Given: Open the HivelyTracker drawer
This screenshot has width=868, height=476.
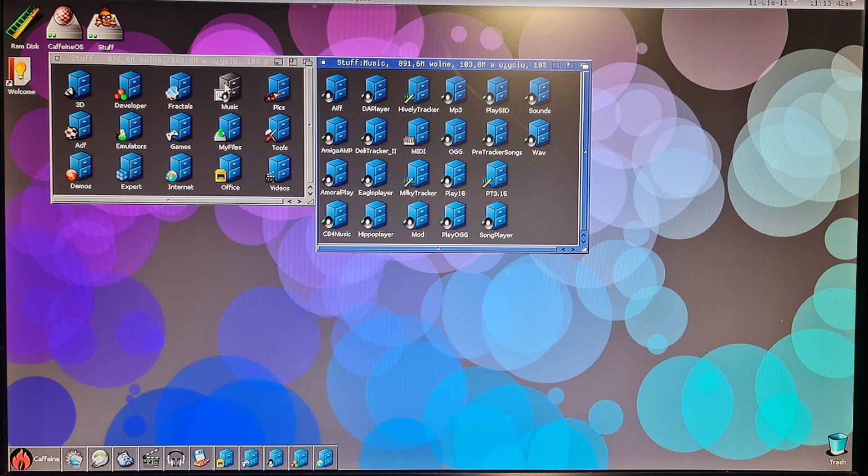Looking at the screenshot, I should (418, 92).
